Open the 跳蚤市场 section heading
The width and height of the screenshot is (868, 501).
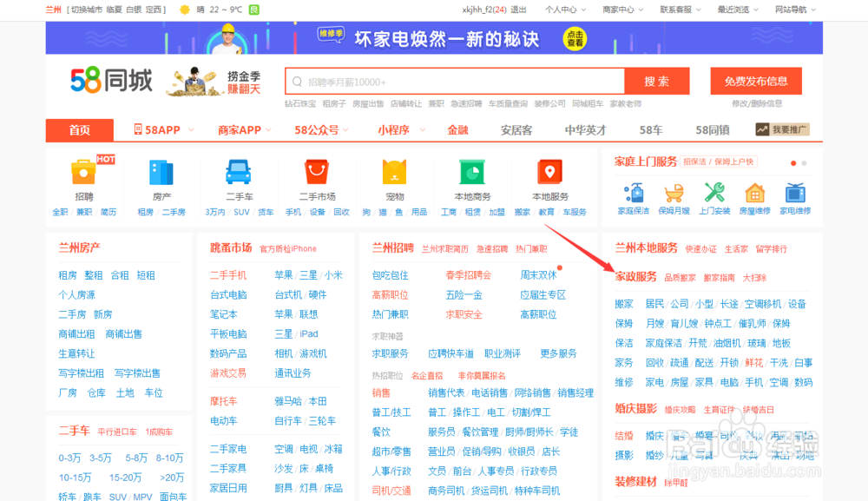[x=231, y=247]
